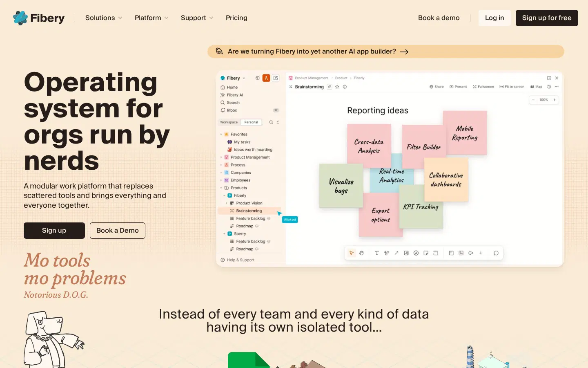Open Fibery AI in the sidebar
The image size is (588, 368).
(x=232, y=95)
